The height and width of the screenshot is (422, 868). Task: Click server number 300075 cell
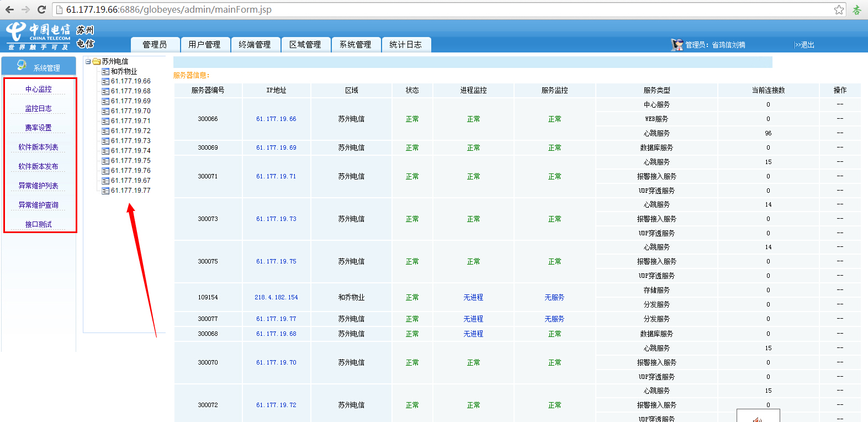click(208, 261)
